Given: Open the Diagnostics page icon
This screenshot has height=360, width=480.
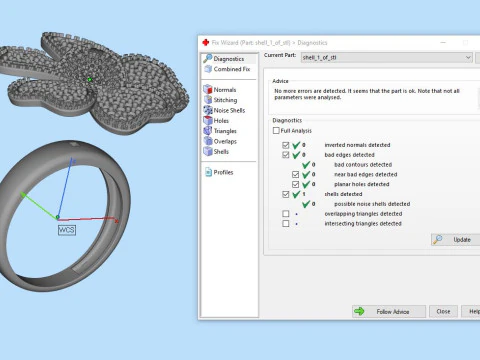Looking at the screenshot, I should click(208, 58).
